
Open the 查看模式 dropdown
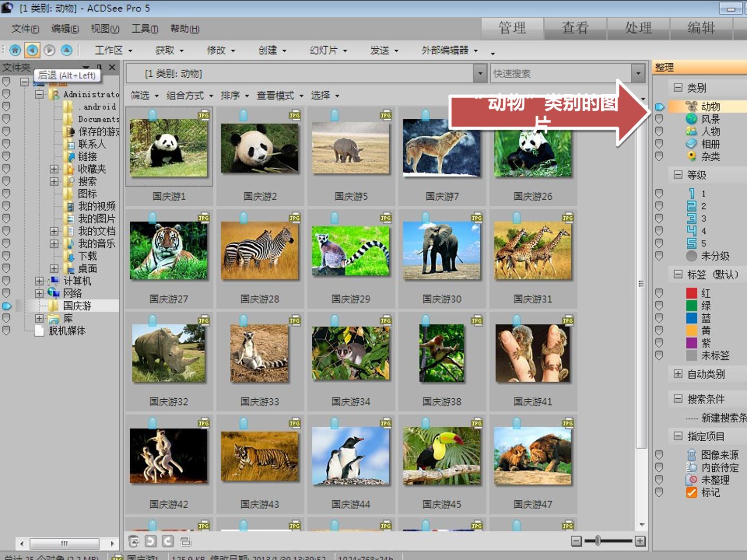click(x=280, y=95)
